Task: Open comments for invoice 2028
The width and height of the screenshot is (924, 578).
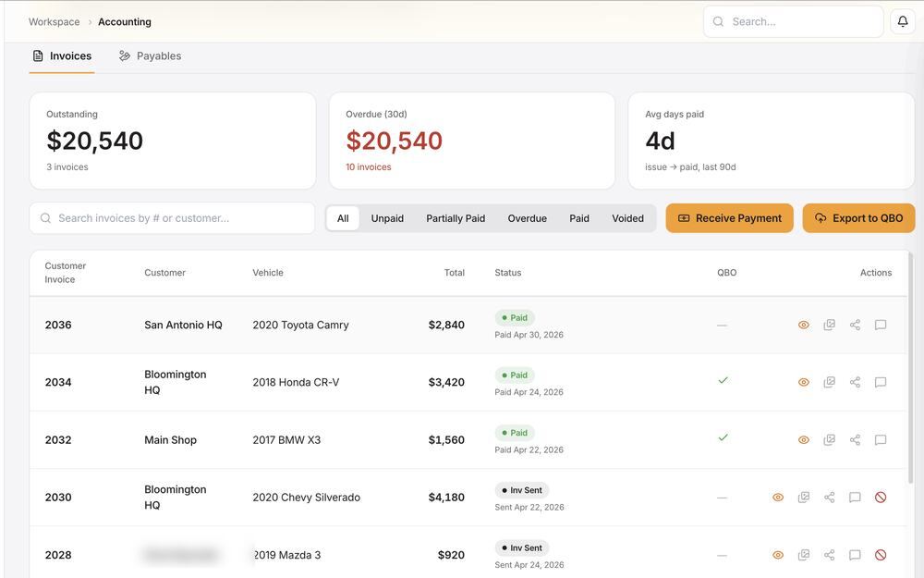Action: 855,555
